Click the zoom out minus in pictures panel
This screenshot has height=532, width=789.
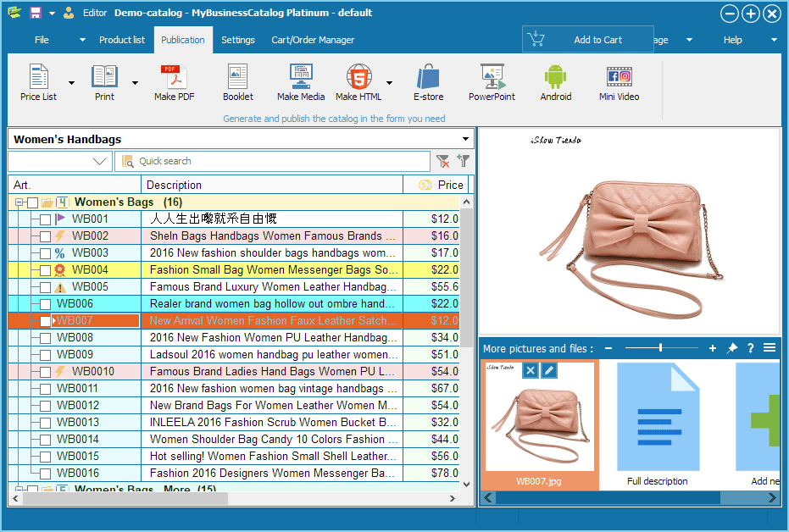pyautogui.click(x=608, y=348)
